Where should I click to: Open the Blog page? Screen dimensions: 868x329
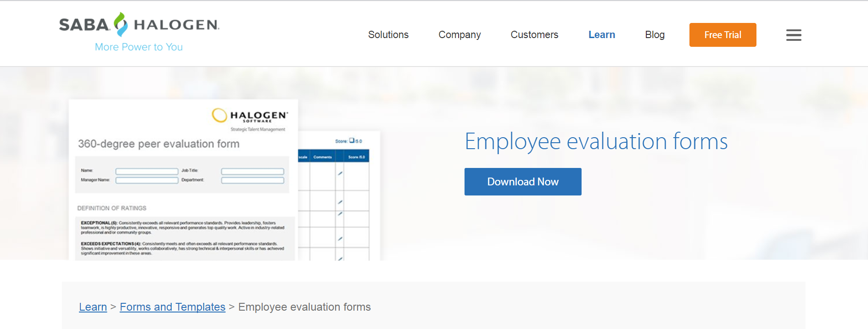coord(655,35)
